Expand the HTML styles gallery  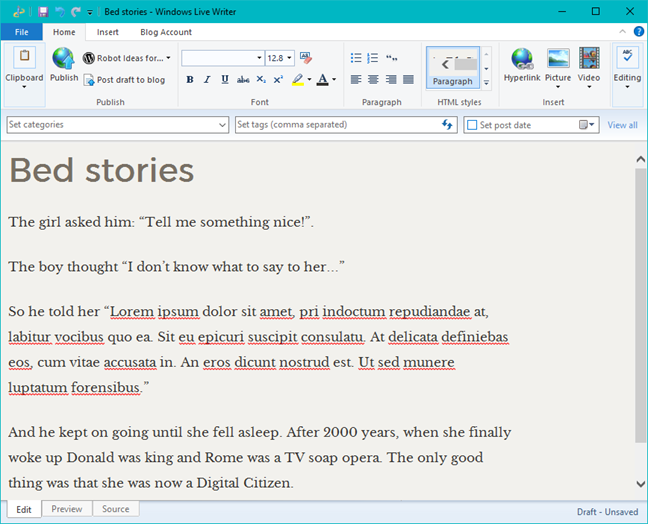486,83
